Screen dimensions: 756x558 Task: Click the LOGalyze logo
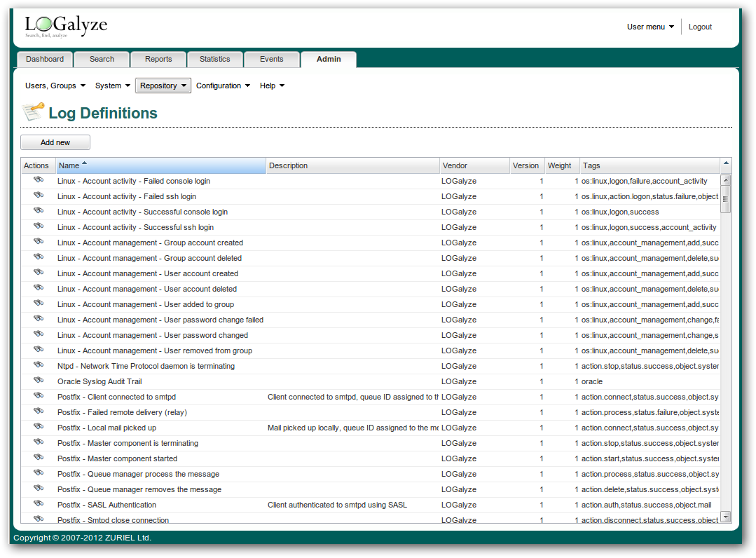pos(66,26)
